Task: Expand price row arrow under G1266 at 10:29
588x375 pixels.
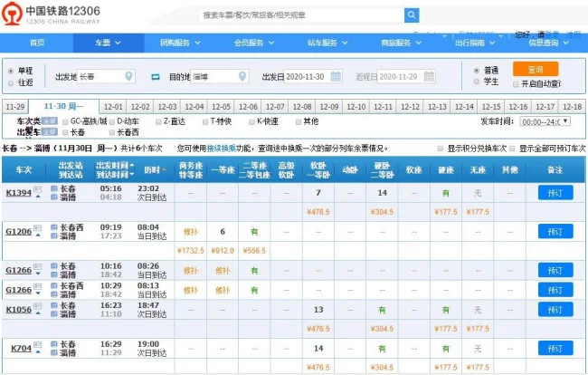Action: 38,293
